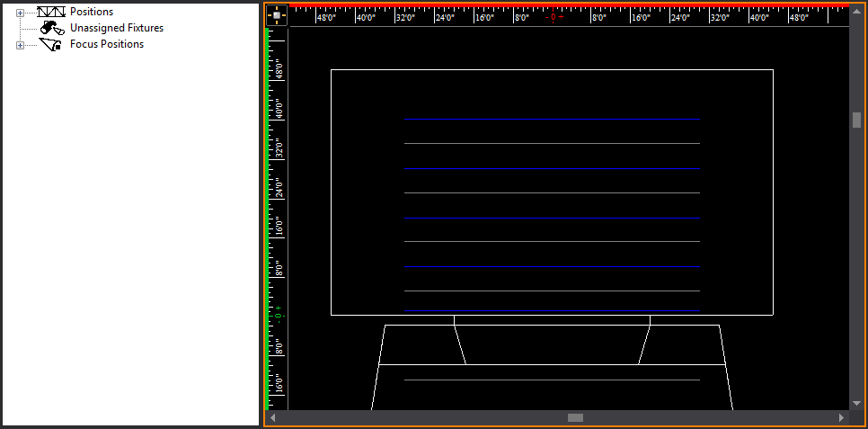Click the vertical scrollbar down arrow
Screen dimensions: 868x429
tap(856, 403)
